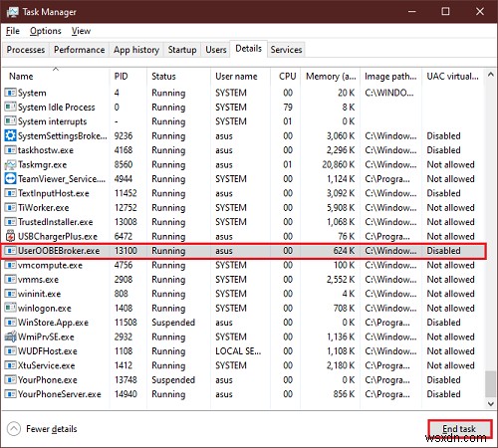Click the SystemSettingsBroker gear icon
Viewport: 498px width, 448px height.
click(x=10, y=135)
